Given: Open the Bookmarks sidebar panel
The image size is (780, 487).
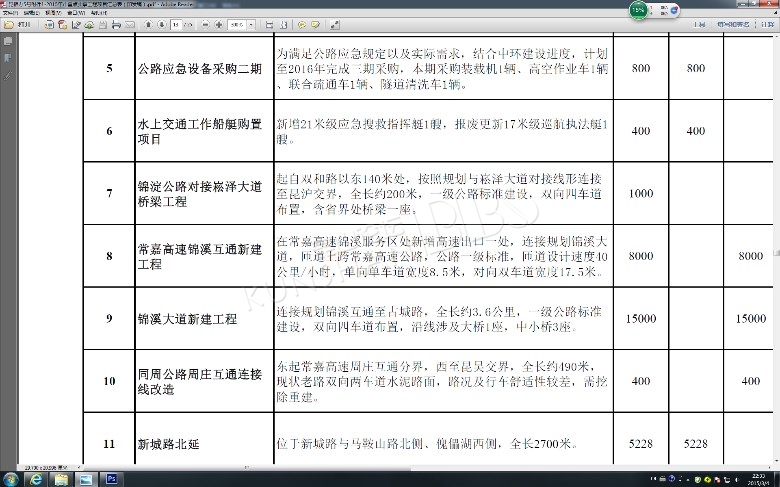Looking at the screenshot, I should point(8,58).
